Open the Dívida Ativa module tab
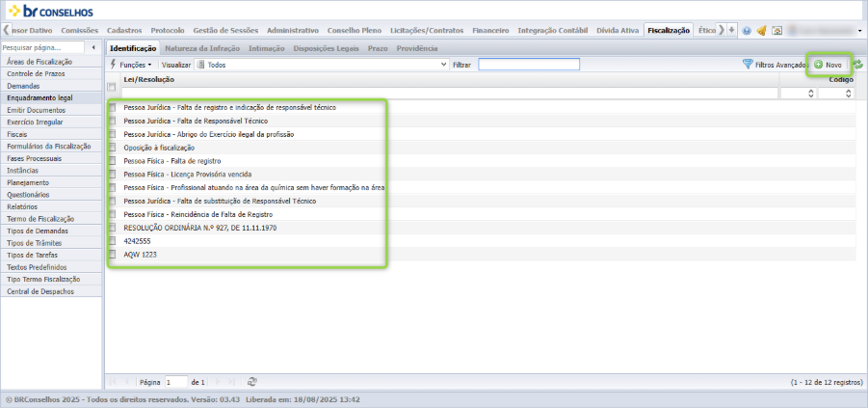This screenshot has height=408, width=868. [618, 31]
